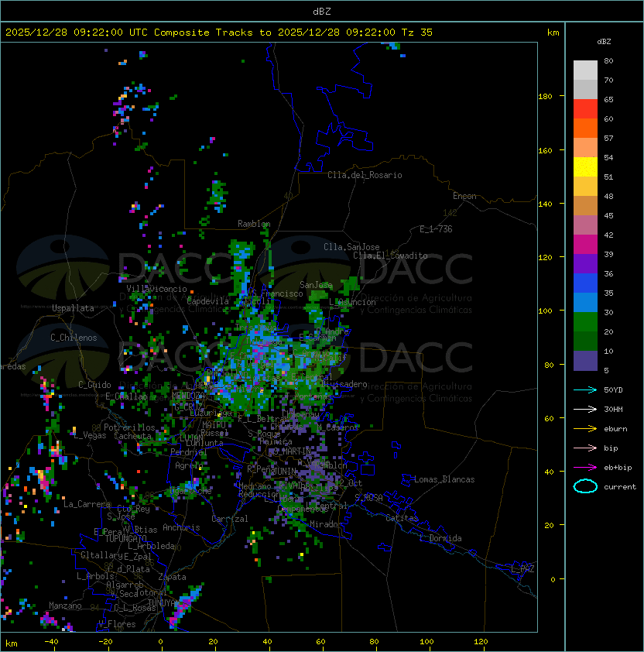Click the 'km' unit label at top right
Screen dimensions: 644x652
point(553,33)
